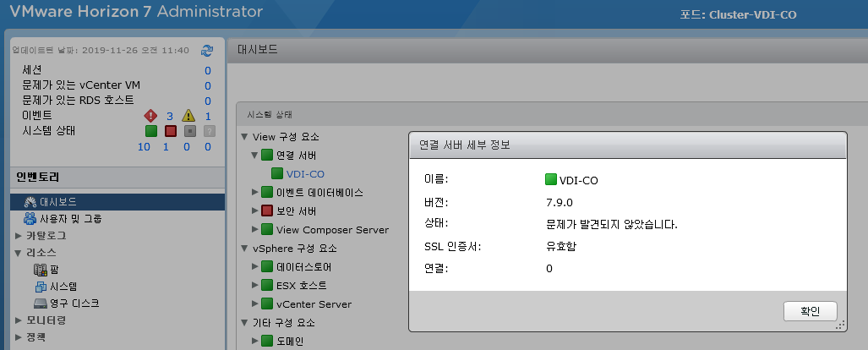This screenshot has width=868, height=350.
Task: Click the 팜 farm icon
Action: (41, 270)
